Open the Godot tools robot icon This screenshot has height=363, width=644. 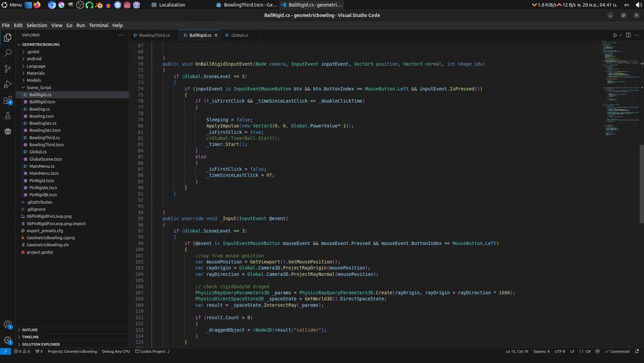[8, 132]
